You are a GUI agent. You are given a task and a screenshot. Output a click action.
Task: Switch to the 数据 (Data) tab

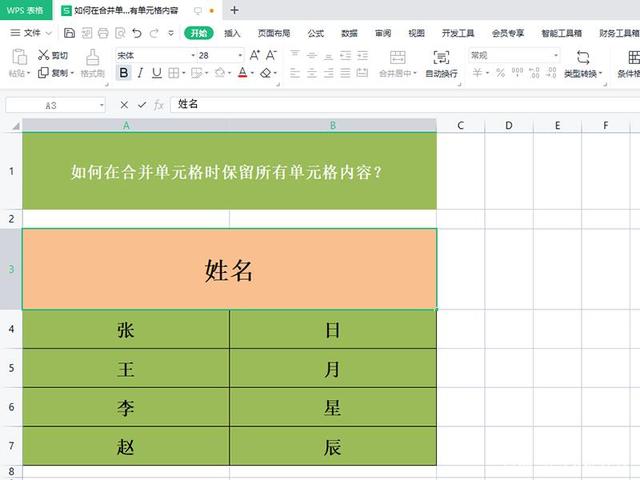click(x=349, y=33)
